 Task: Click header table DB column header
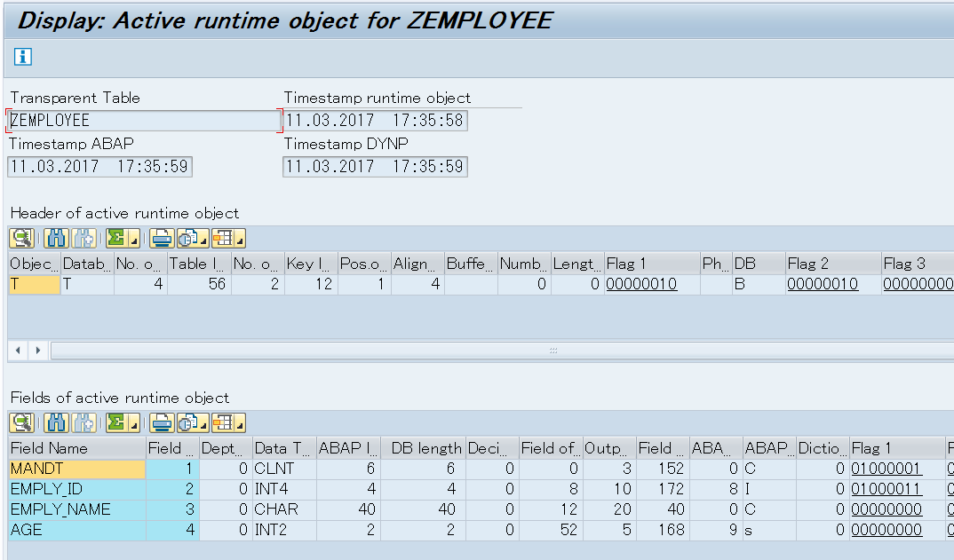click(x=759, y=264)
